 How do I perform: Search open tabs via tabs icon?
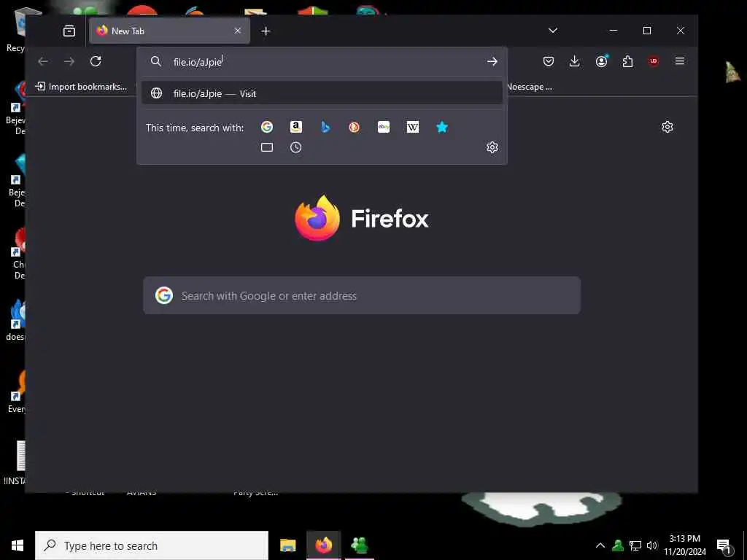click(x=267, y=147)
